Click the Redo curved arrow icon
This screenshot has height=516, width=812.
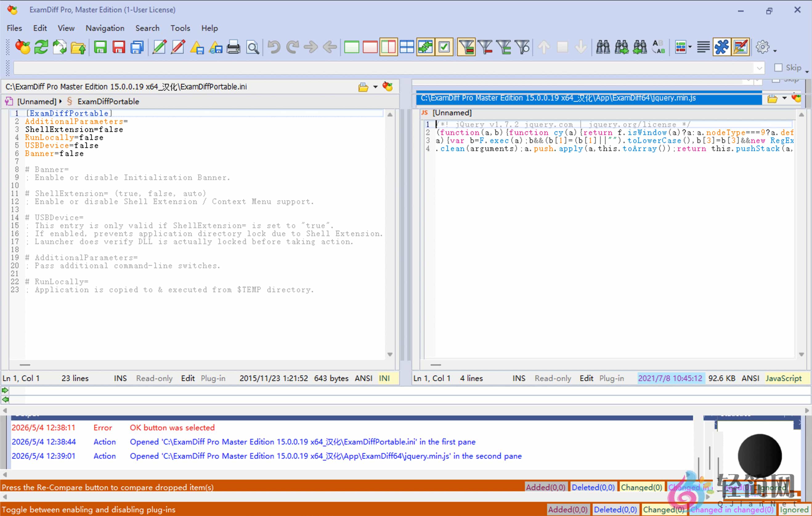pyautogui.click(x=292, y=47)
